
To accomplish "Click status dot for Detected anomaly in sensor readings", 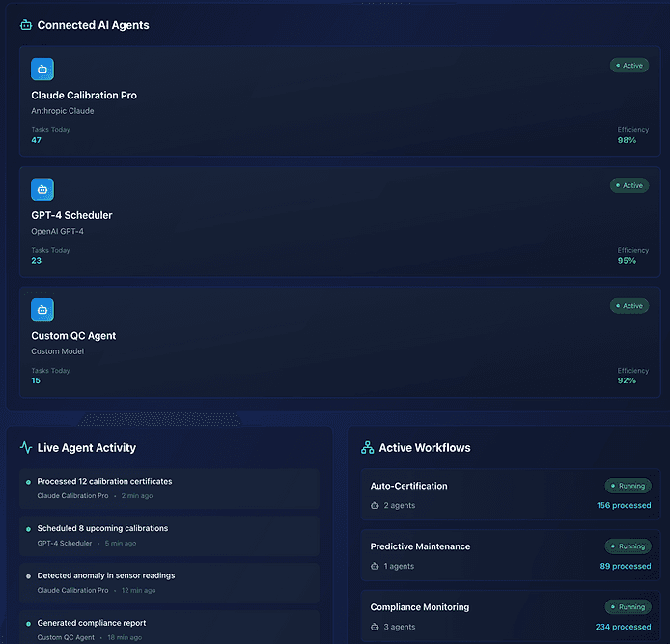I will point(28,576).
